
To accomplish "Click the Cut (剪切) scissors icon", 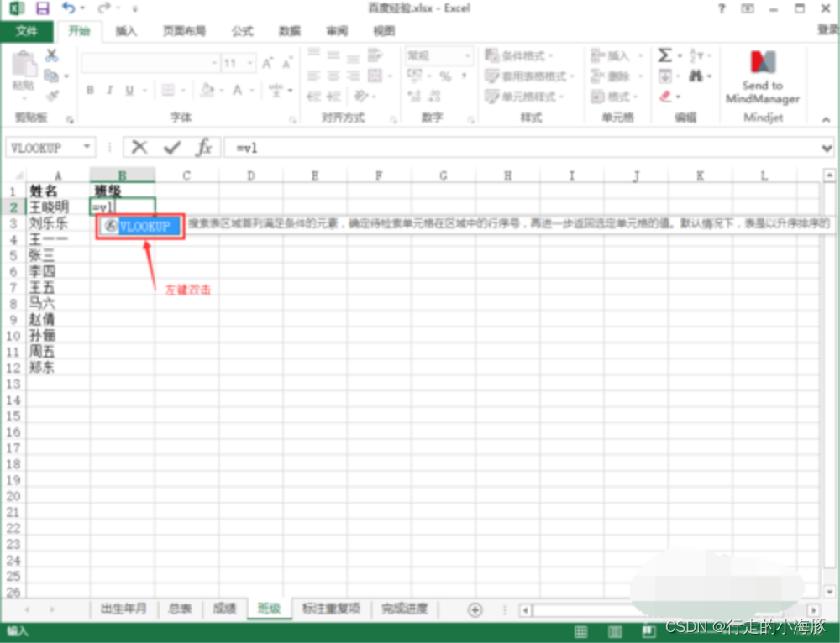I will (x=50, y=55).
